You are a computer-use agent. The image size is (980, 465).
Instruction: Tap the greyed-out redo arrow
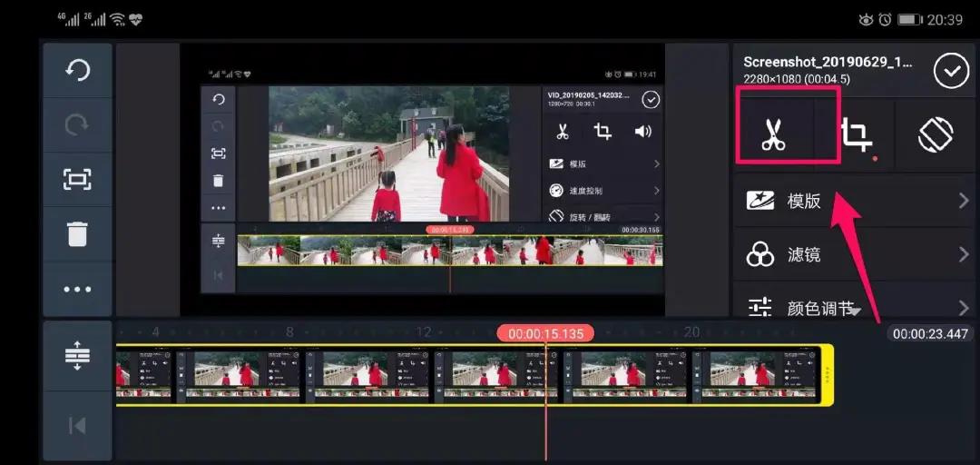[77, 125]
